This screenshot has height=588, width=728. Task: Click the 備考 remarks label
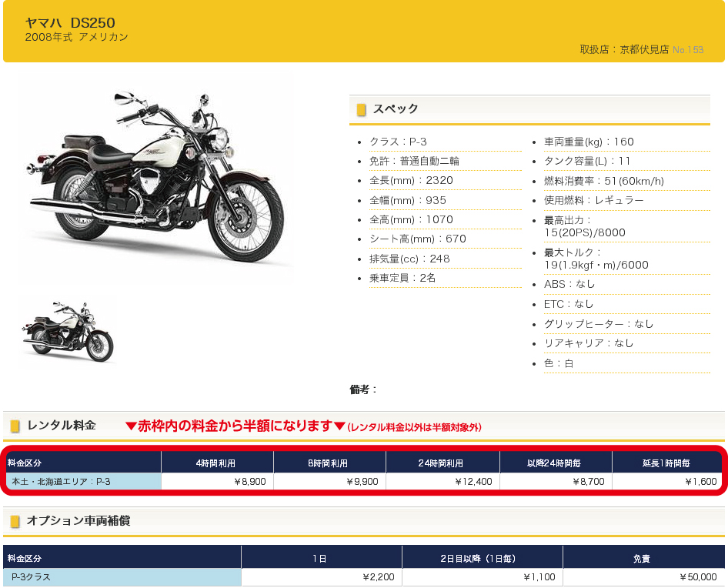pyautogui.click(x=363, y=389)
